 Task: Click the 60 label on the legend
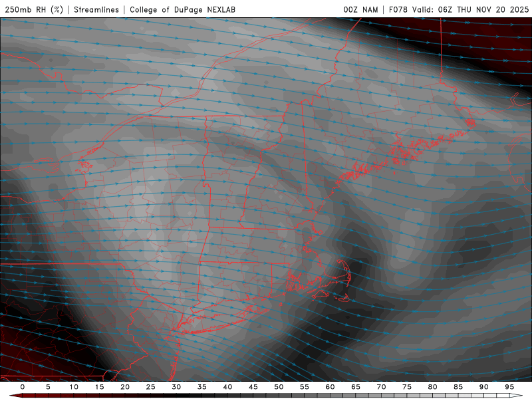pos(330,387)
